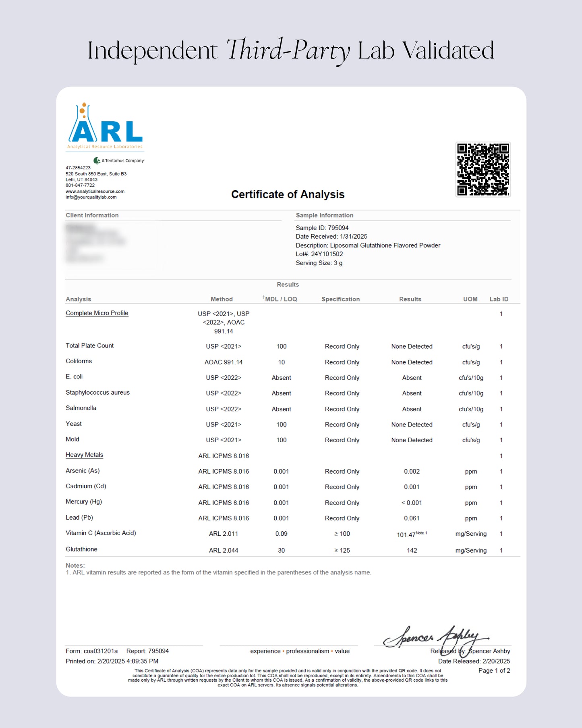Open the www.analyticalresource.com website link
This screenshot has height=728, width=582.
click(x=95, y=191)
